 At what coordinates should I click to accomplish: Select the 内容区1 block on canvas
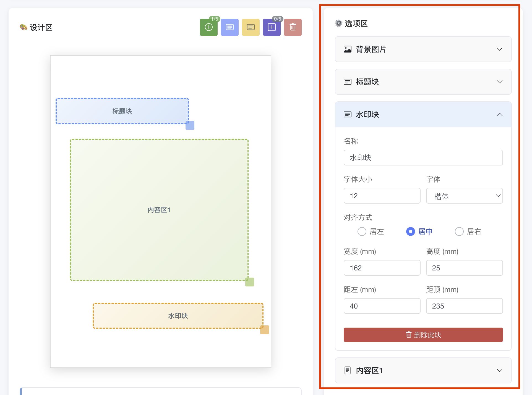[x=159, y=210]
